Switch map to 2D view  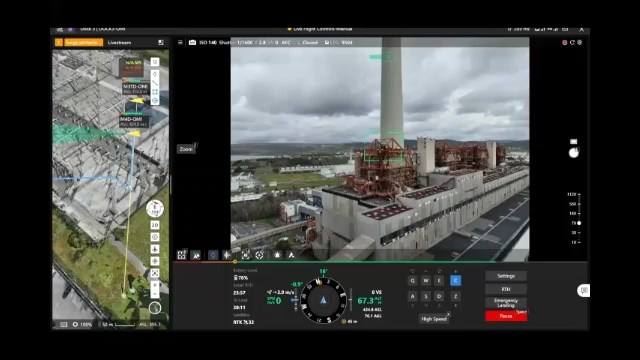coord(155,225)
